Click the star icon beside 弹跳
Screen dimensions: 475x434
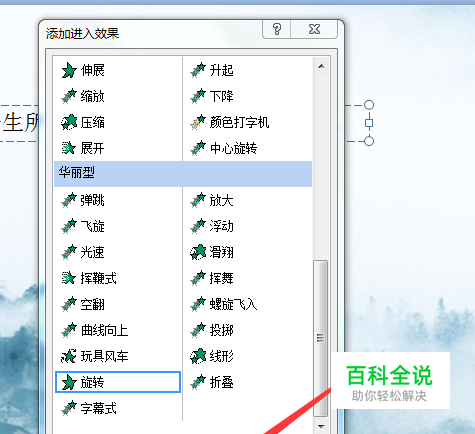point(69,200)
